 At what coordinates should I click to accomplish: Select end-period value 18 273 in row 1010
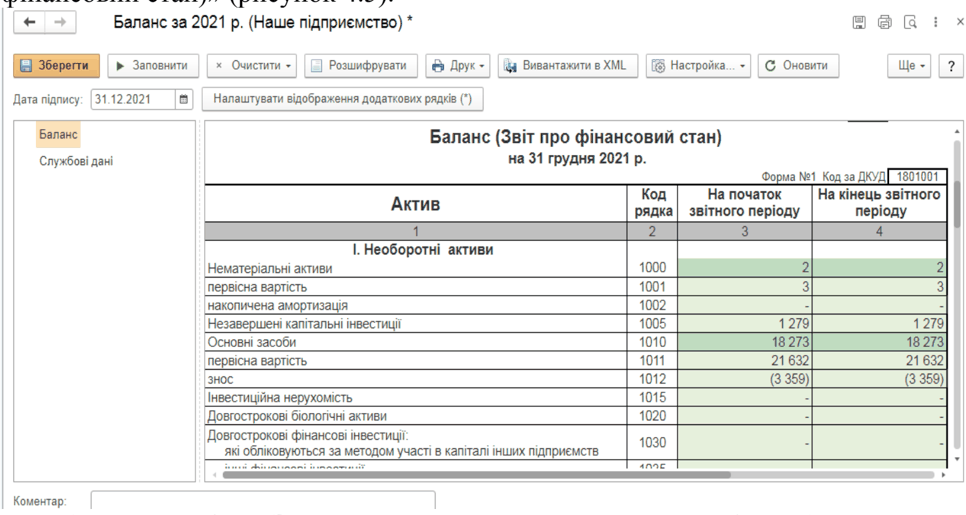point(879,342)
